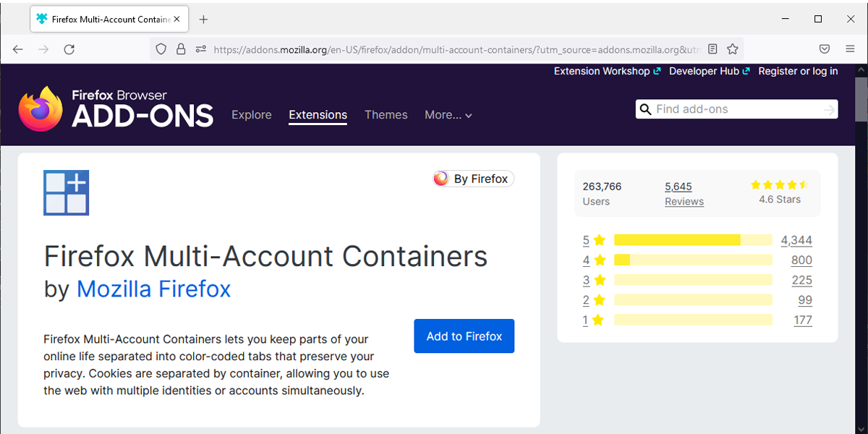Open the Firefox hamburger application menu
868x434 pixels.
[850, 49]
